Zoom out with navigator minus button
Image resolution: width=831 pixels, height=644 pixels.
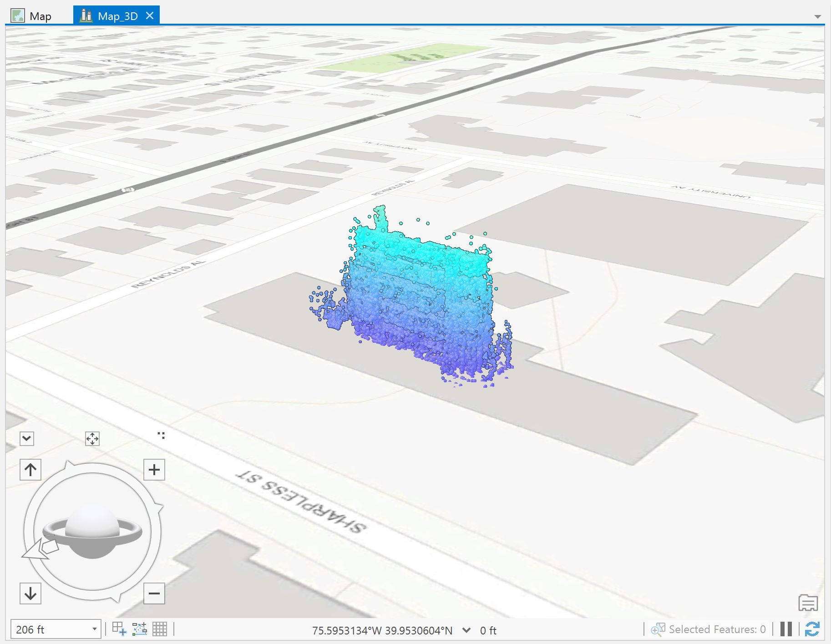point(154,593)
